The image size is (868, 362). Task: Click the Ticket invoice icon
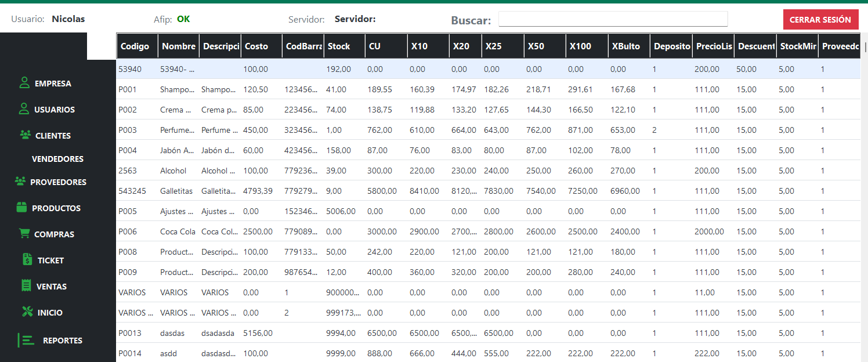[27, 260]
